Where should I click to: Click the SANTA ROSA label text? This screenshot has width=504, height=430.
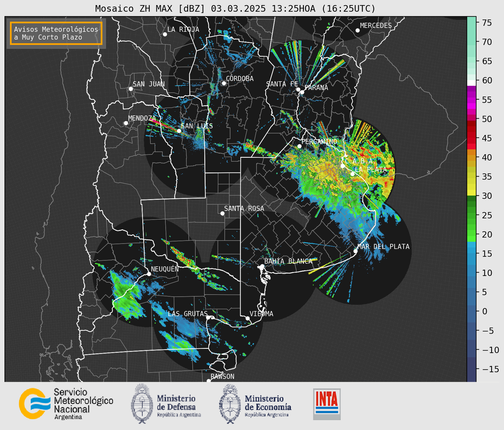[x=244, y=208]
